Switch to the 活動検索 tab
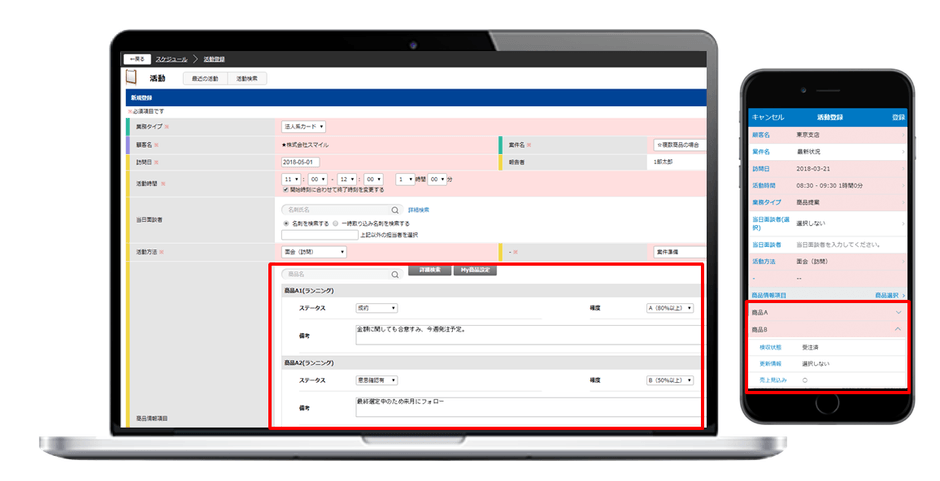 click(247, 77)
